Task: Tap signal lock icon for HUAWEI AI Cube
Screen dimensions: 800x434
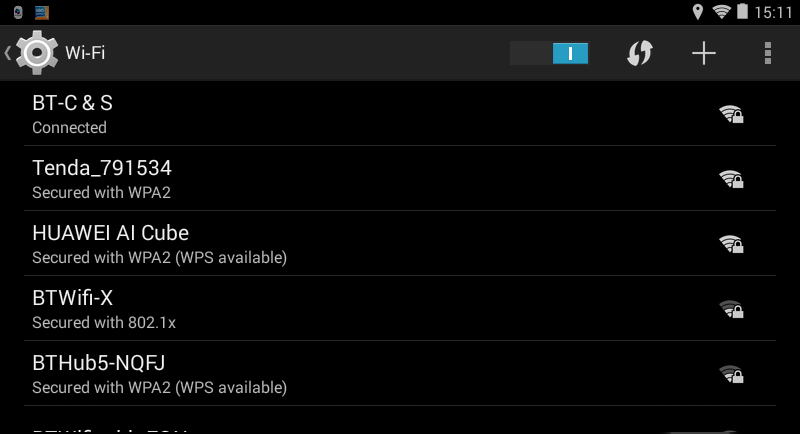Action: pyautogui.click(x=731, y=244)
